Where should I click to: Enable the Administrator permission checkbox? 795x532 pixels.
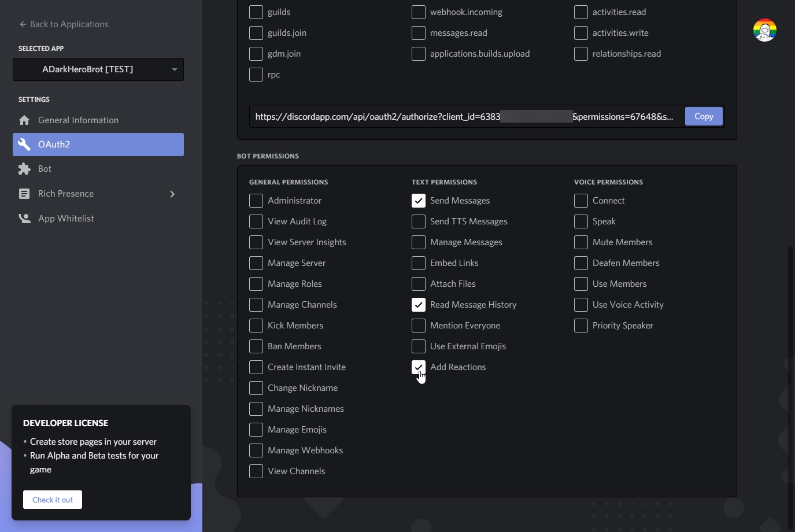(256, 201)
